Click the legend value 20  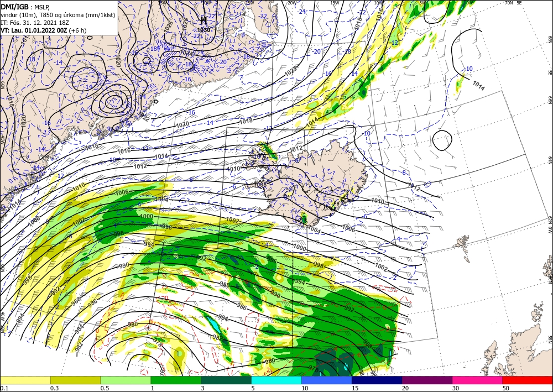(x=405, y=388)
